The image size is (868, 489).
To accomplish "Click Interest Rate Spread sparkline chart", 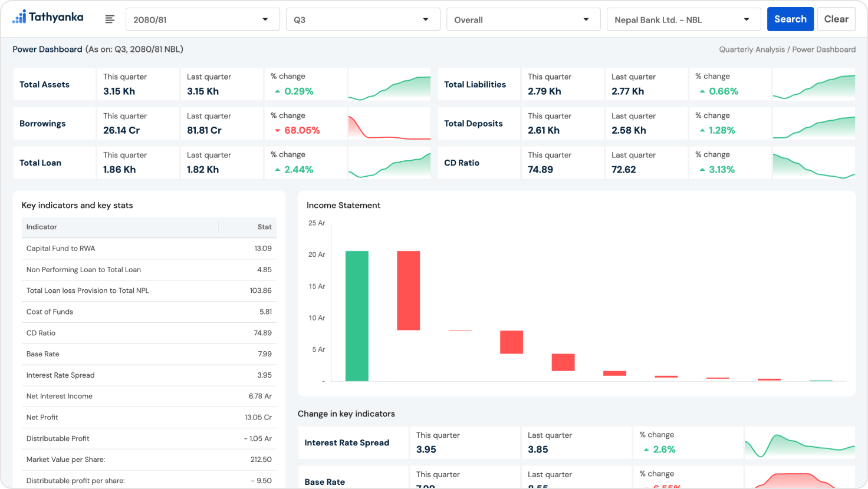I will click(800, 443).
